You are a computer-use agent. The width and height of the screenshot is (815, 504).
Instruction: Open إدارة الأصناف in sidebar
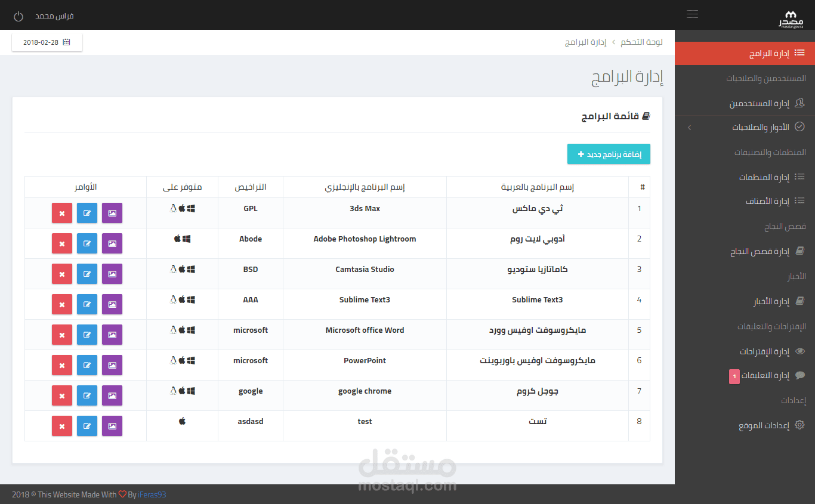745,201
